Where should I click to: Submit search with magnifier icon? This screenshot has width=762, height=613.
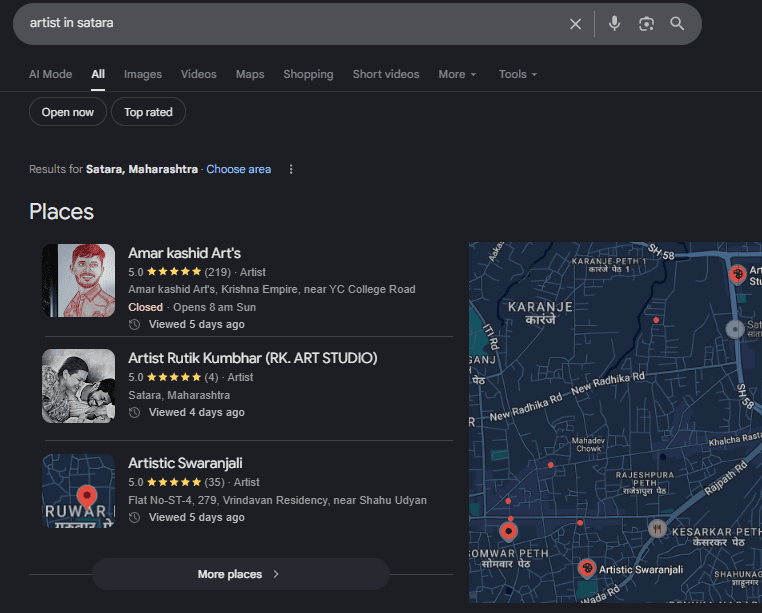click(x=677, y=23)
